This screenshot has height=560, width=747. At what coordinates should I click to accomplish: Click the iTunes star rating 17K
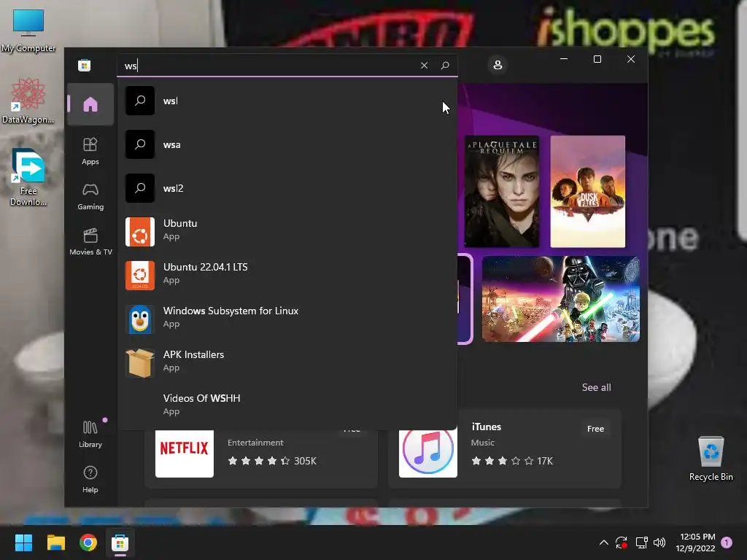tap(512, 461)
